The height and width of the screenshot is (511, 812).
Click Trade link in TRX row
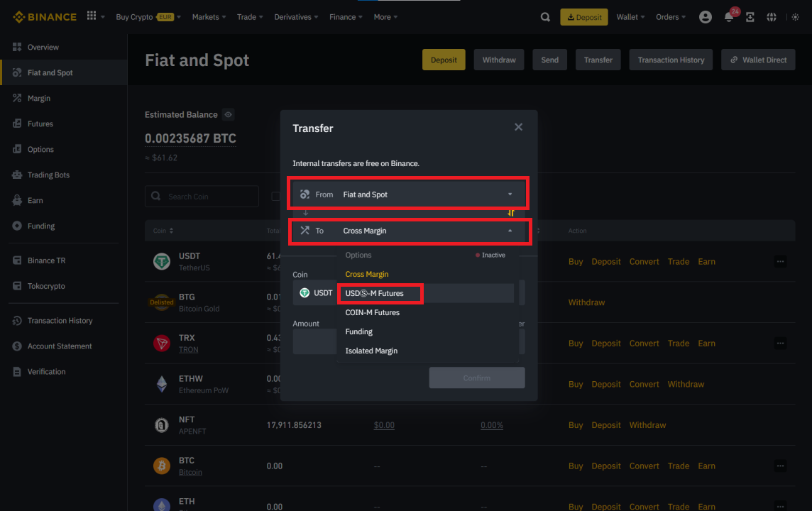coord(679,344)
